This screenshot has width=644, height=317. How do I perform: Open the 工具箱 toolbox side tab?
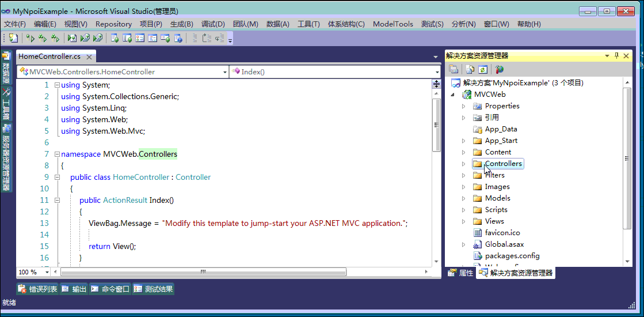pyautogui.click(x=6, y=104)
